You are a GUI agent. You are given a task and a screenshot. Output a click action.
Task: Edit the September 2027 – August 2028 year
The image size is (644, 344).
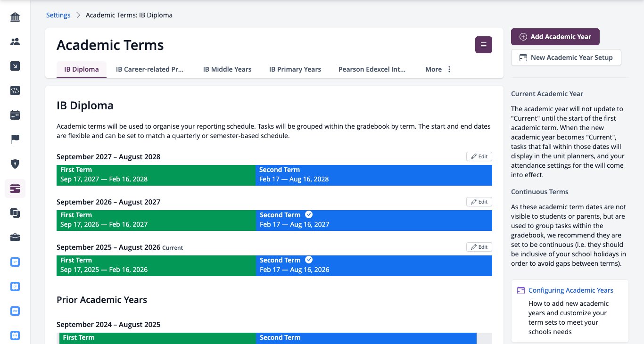(x=479, y=156)
